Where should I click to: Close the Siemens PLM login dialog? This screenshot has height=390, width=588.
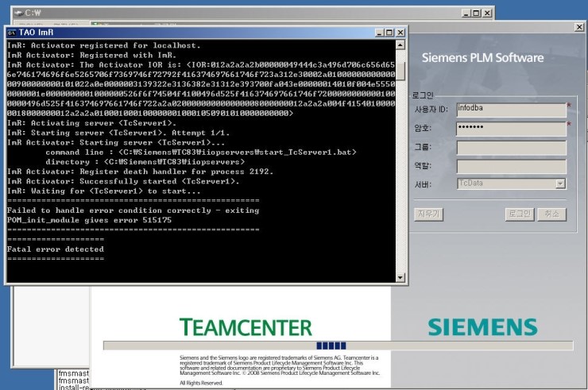pyautogui.click(x=579, y=27)
